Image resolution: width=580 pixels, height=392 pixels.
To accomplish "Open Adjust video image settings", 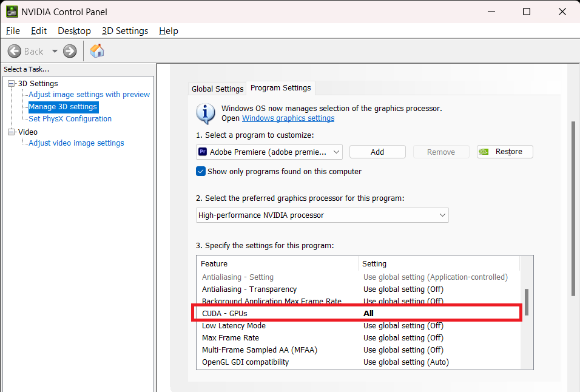I will [76, 143].
